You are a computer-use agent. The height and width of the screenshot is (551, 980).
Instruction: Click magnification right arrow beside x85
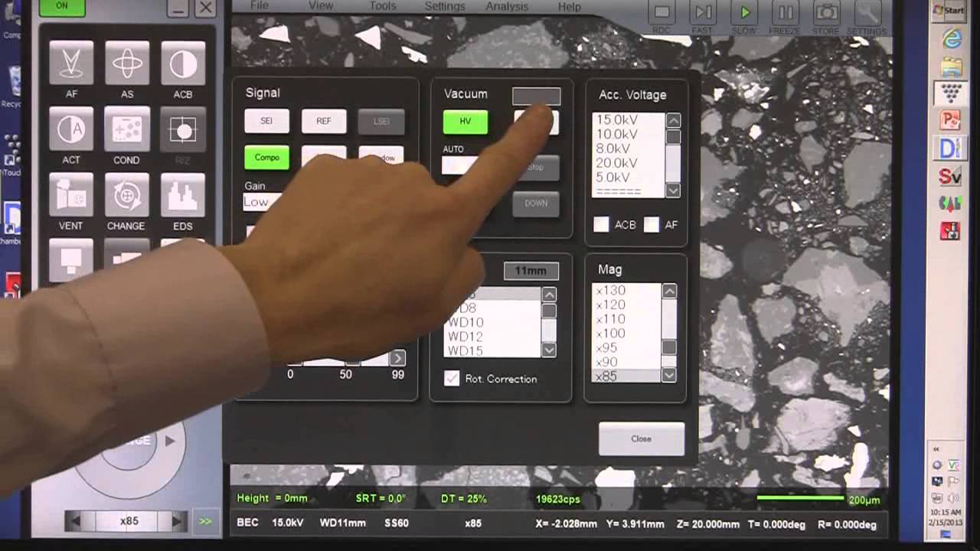point(177,521)
